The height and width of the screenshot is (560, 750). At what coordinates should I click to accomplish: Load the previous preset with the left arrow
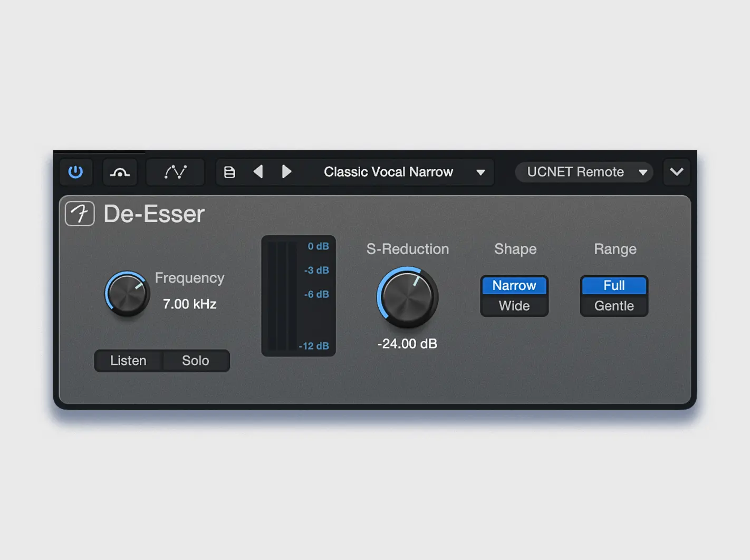[x=258, y=171]
